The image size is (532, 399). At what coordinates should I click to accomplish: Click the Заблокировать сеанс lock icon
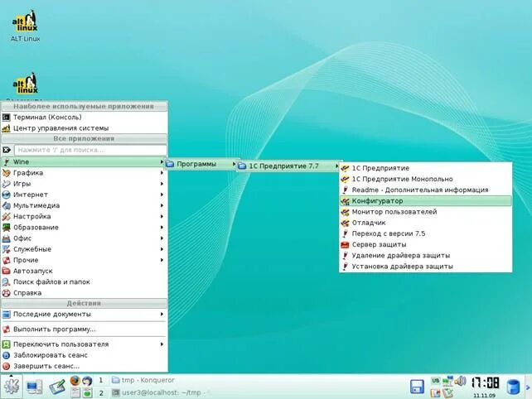6,355
